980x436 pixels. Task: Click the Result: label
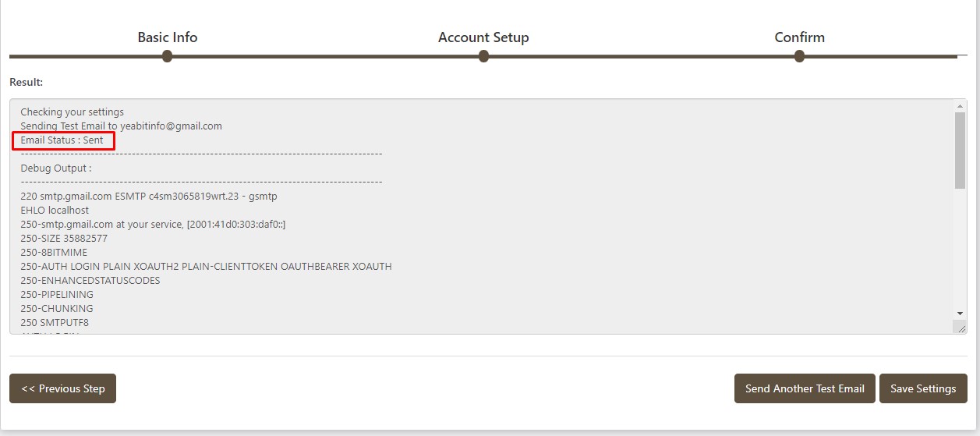pos(26,82)
